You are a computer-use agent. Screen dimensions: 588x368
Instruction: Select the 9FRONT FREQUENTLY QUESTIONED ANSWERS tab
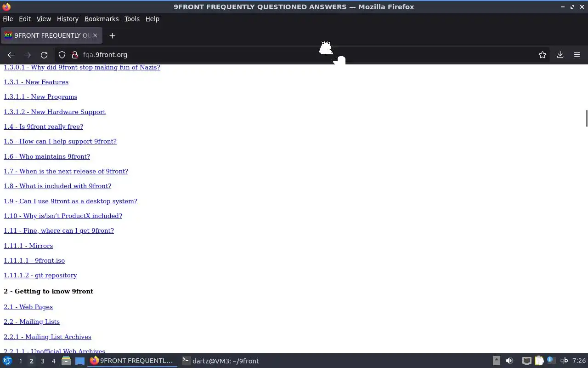pos(51,35)
